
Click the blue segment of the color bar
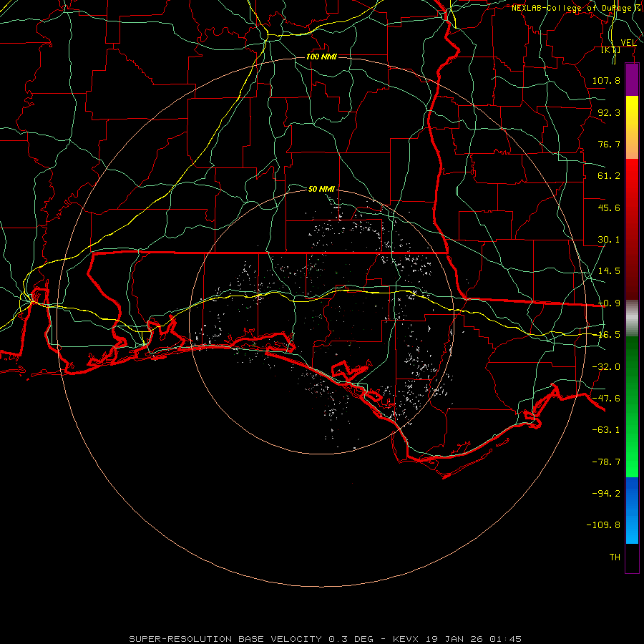[x=632, y=510]
